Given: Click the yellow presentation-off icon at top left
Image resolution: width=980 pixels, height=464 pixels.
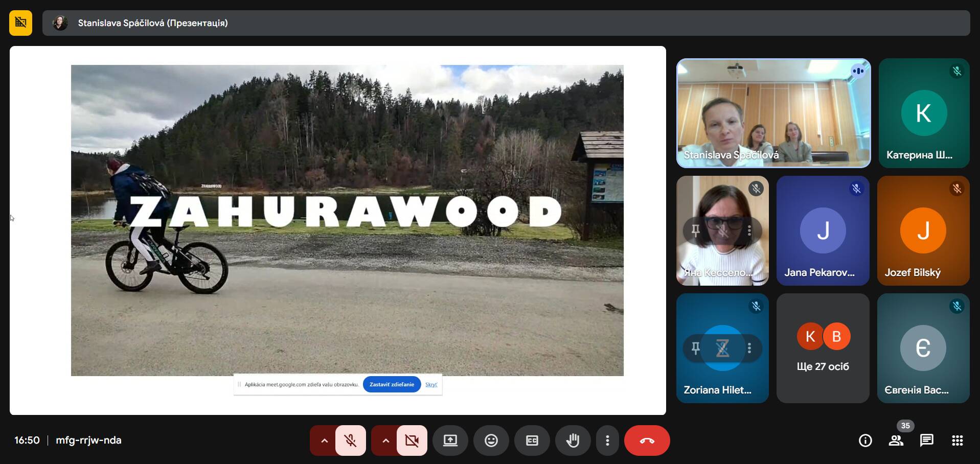Looking at the screenshot, I should [x=20, y=23].
